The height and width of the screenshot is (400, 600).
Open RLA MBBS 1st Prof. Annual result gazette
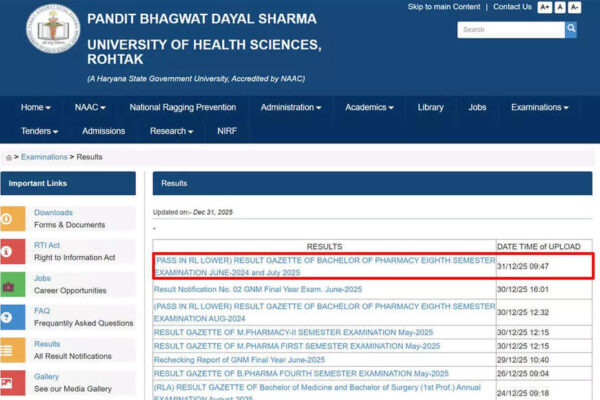point(317,392)
